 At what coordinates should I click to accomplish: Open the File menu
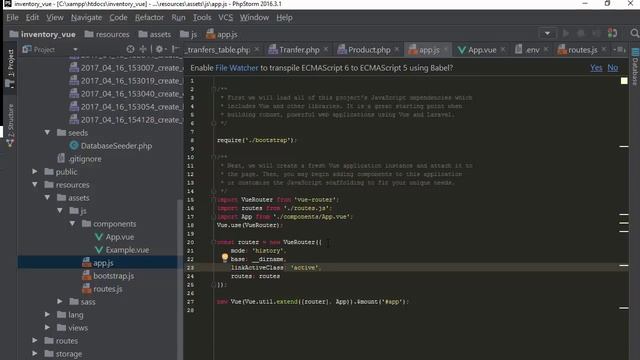(12, 18)
